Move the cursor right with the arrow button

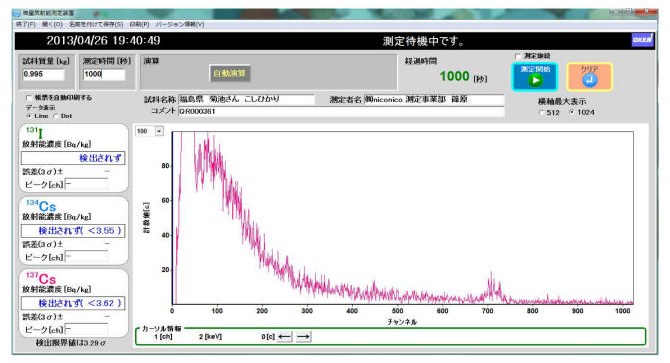[303, 337]
